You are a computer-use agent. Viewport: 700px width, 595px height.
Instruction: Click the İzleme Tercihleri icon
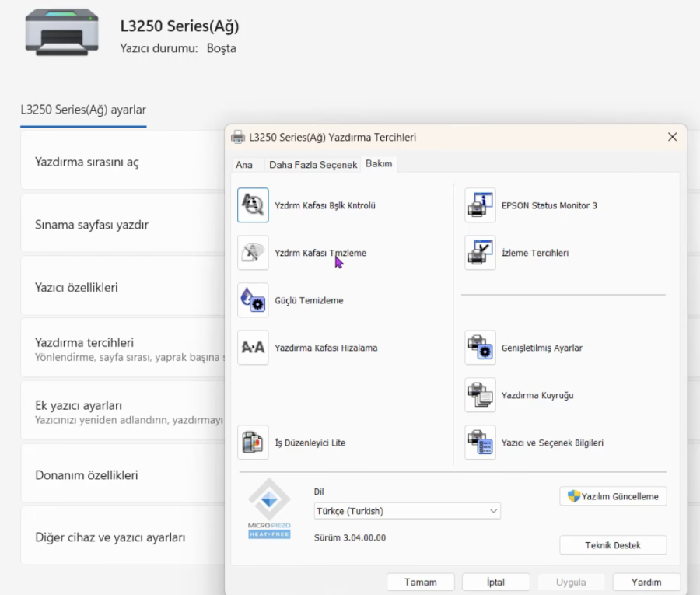[x=480, y=253]
